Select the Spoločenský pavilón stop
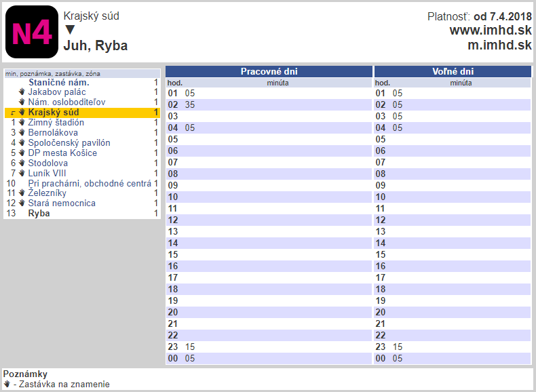Viewport: 536px width, 392px height. click(x=69, y=143)
